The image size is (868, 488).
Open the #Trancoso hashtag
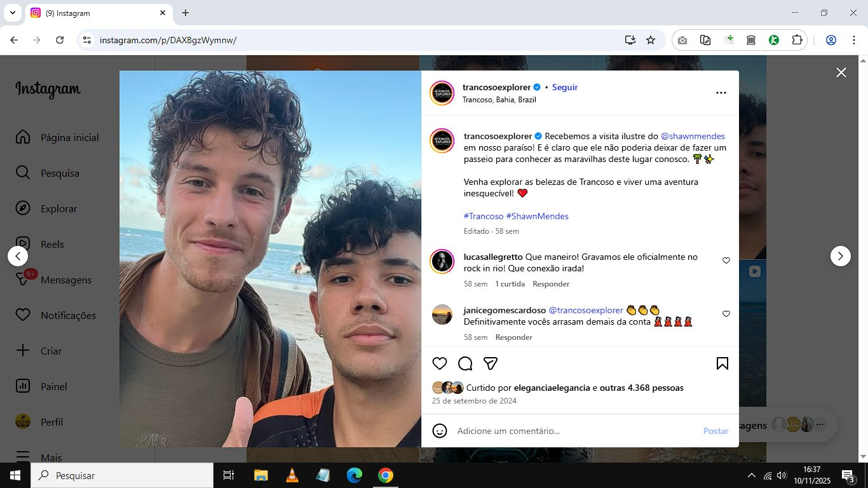pos(484,216)
